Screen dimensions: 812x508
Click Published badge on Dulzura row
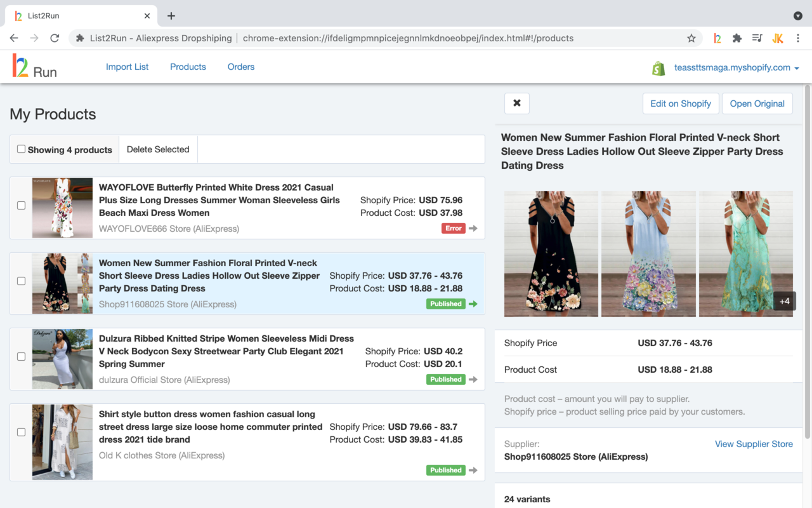pyautogui.click(x=446, y=380)
